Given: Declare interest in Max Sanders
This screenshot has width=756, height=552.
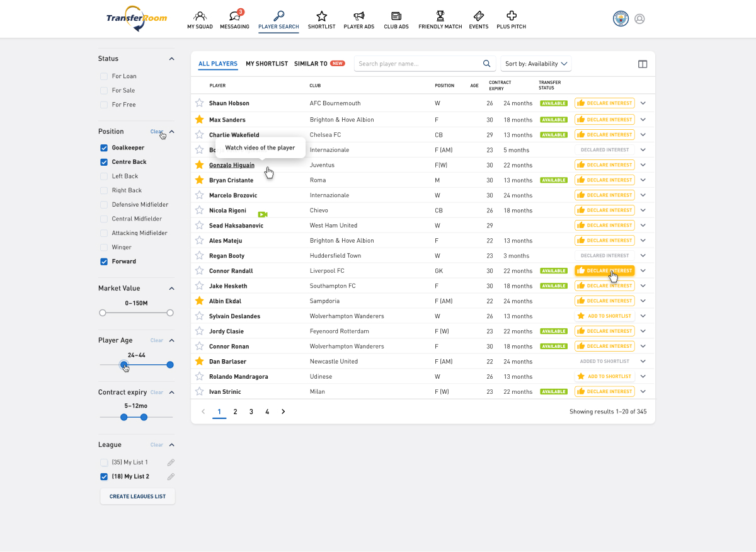Looking at the screenshot, I should coord(604,120).
